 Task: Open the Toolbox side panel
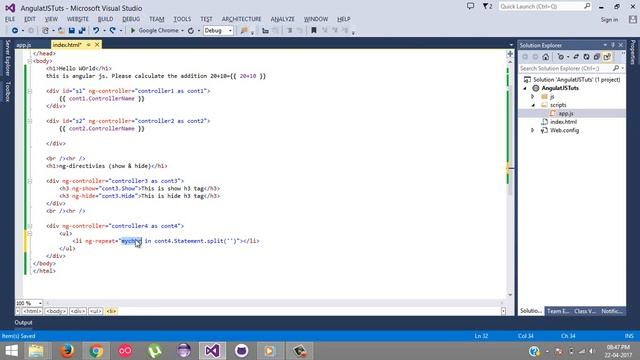[x=7, y=91]
